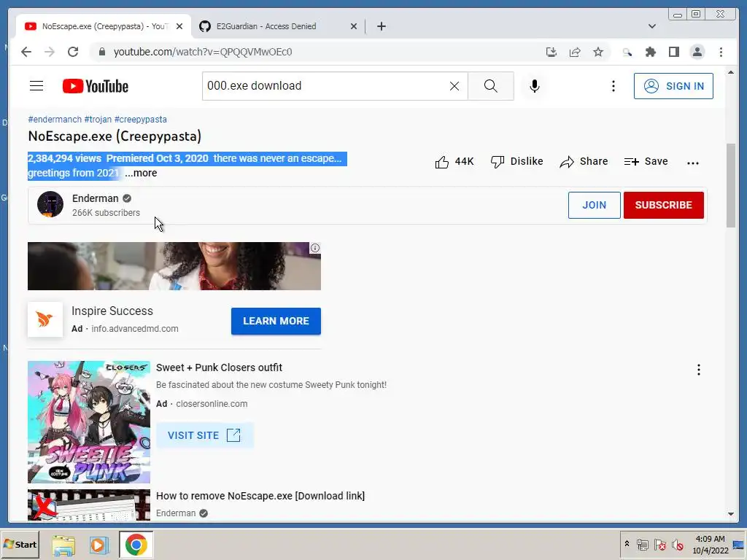Open more actions ellipsis beside Save

coord(693,163)
